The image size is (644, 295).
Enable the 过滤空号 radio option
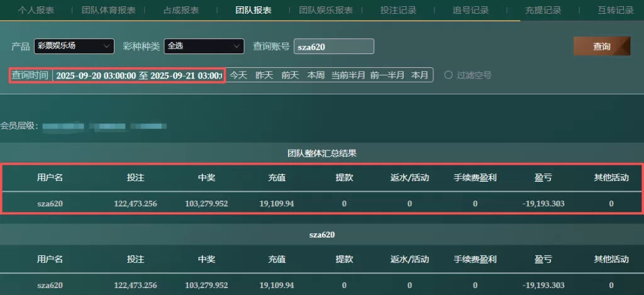tap(448, 75)
